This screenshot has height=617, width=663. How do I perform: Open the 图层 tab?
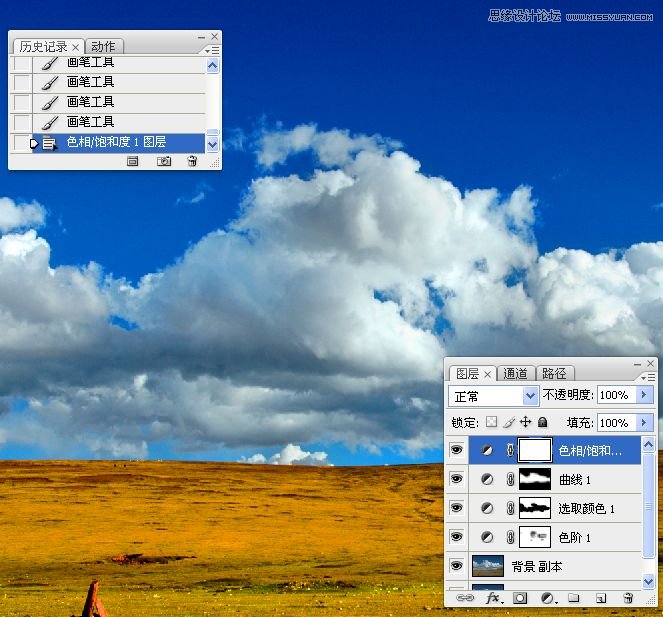coord(467,374)
